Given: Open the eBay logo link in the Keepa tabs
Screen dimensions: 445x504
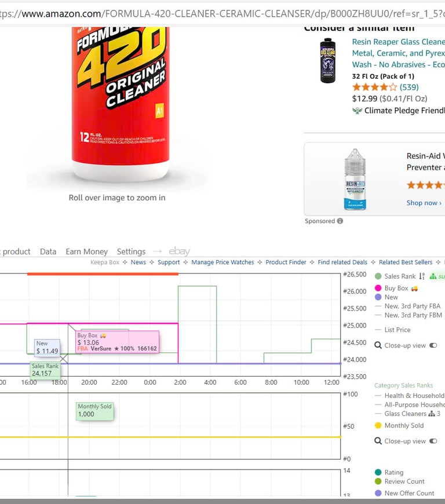Looking at the screenshot, I should [180, 251].
